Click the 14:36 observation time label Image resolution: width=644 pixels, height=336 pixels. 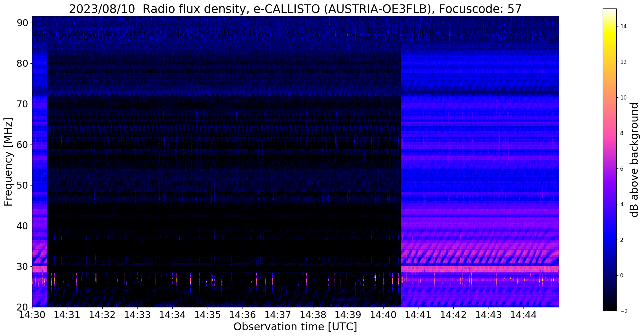[x=243, y=315]
